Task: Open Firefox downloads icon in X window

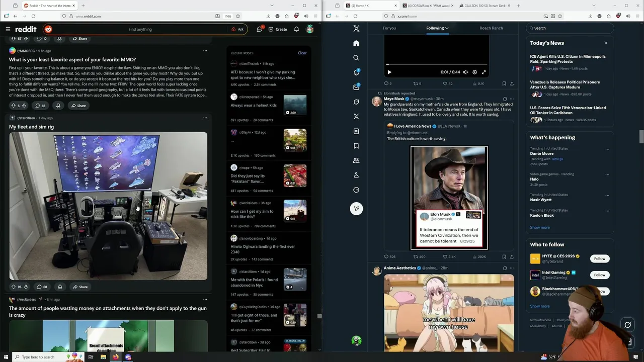Action: (590, 16)
